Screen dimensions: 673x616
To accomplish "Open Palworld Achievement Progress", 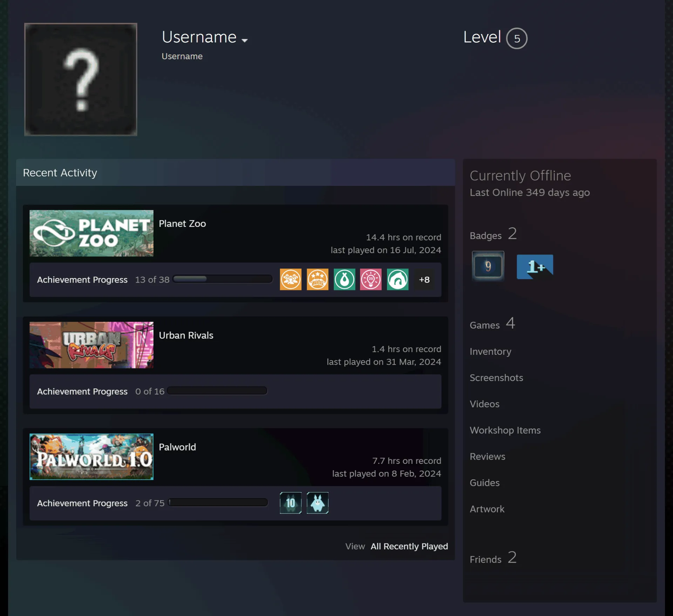I will coord(82,503).
